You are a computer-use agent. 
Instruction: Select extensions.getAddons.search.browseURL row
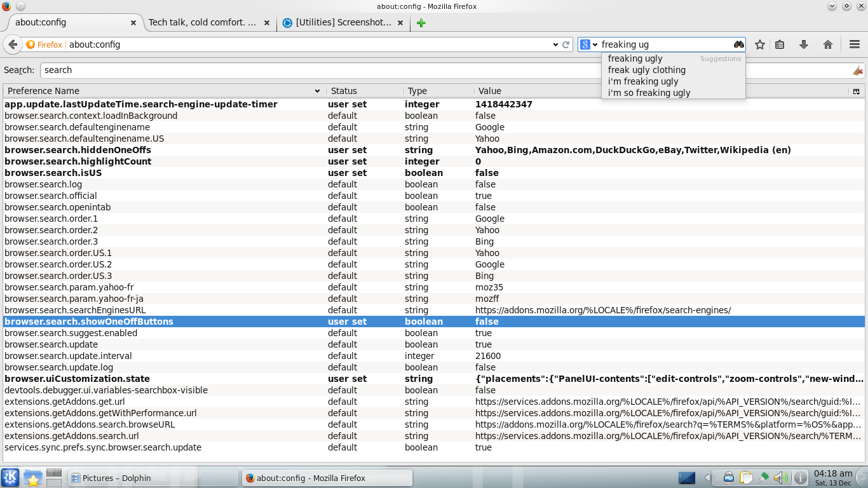click(434, 424)
